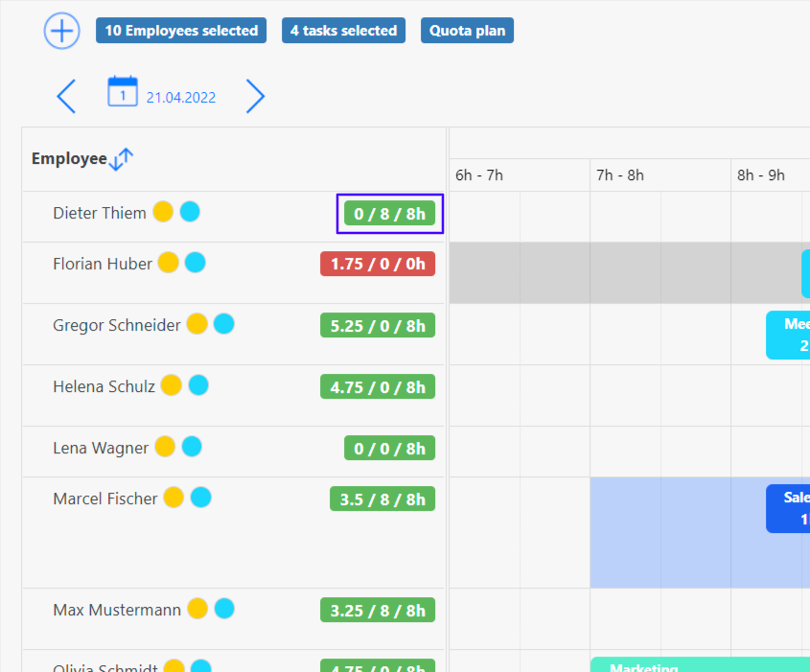
Task: Click the 21.04.2022 date text
Action: point(181,98)
